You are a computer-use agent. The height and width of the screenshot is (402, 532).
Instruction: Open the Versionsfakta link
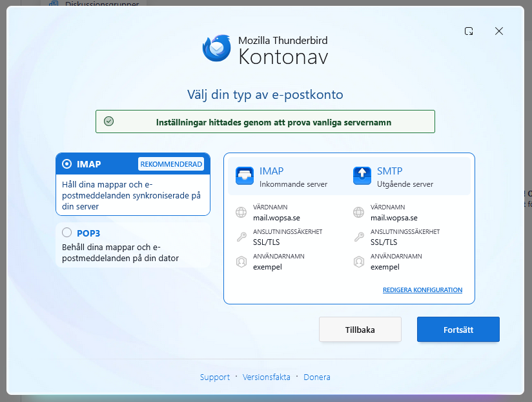pyautogui.click(x=267, y=377)
